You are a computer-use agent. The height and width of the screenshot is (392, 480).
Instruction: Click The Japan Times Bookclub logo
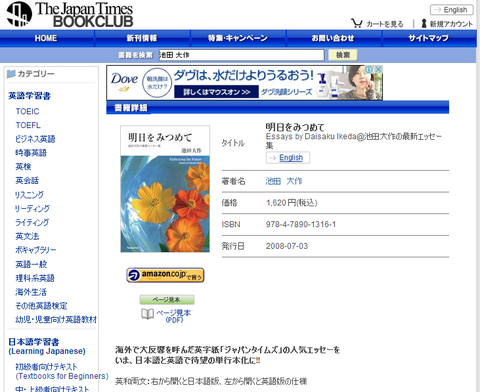[70, 14]
